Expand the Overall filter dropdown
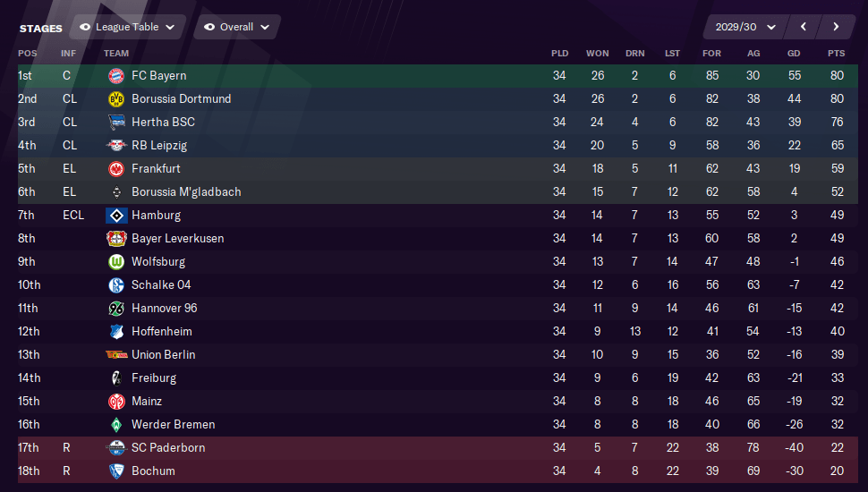 pos(237,27)
